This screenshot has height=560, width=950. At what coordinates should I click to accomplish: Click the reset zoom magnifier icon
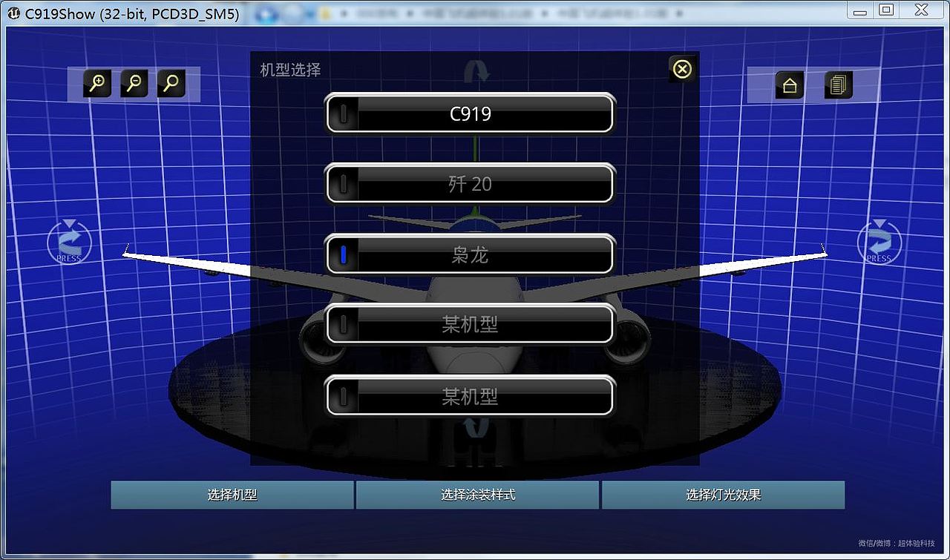[x=171, y=84]
